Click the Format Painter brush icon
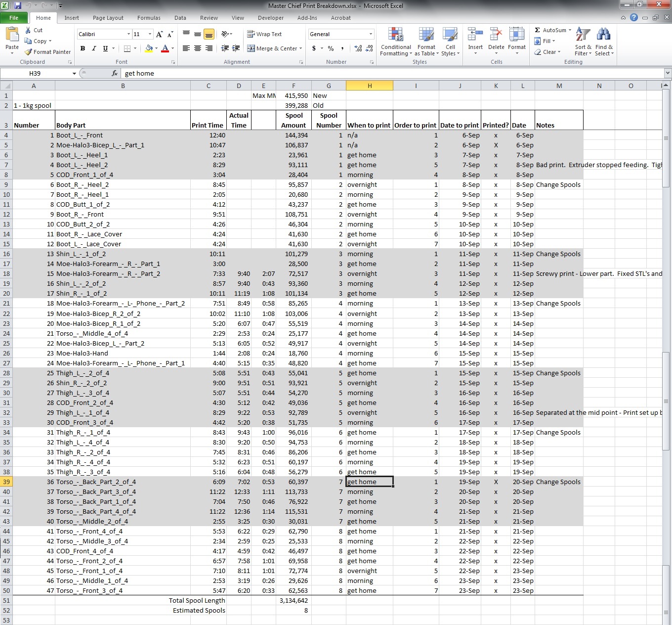Viewport: 672px width, 625px height. coord(29,52)
